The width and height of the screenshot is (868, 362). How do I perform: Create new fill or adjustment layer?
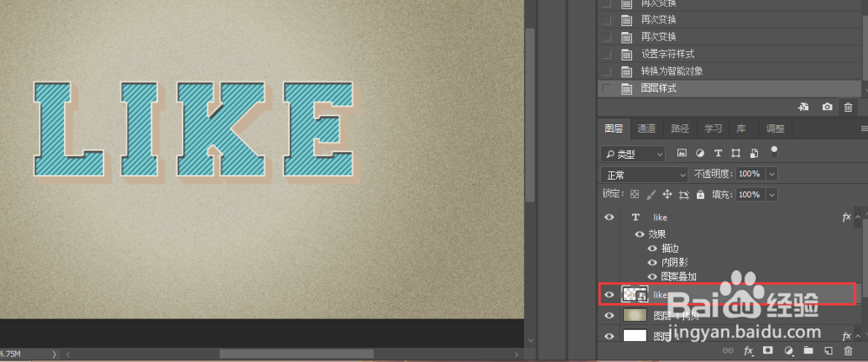789,351
